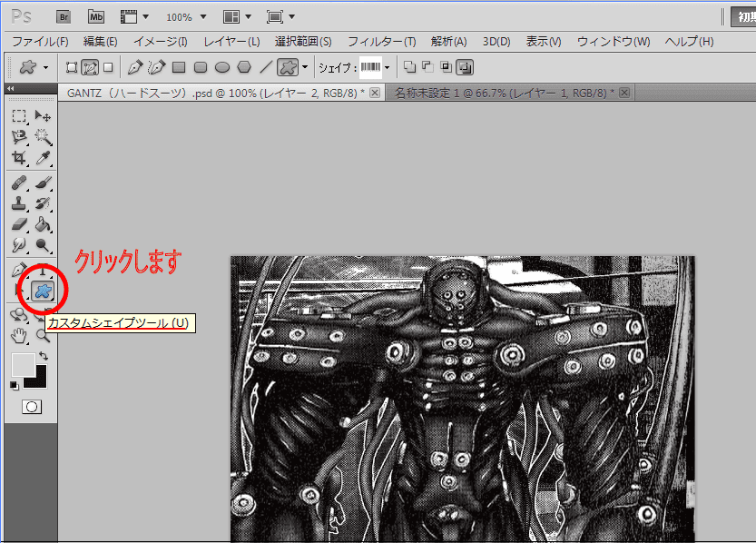Select Rounded Rectangle shape in options bar
Image resolution: width=756 pixels, height=543 pixels.
[x=201, y=67]
